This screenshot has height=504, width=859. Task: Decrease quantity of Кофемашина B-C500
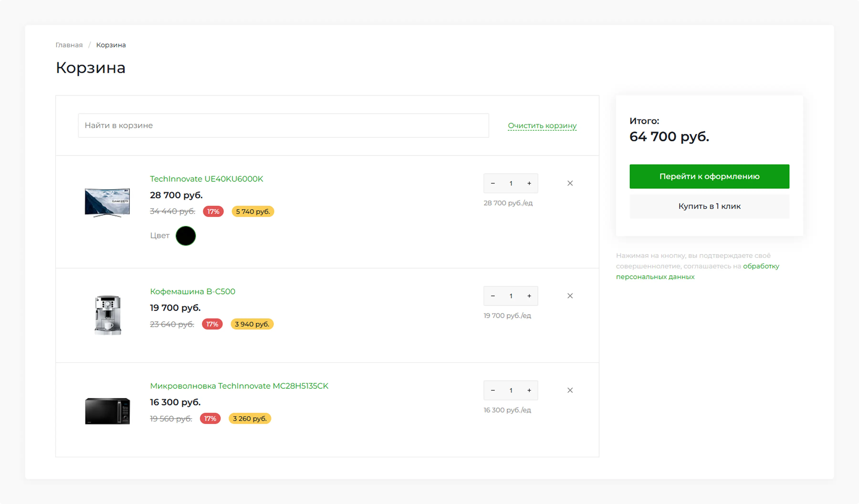click(492, 296)
